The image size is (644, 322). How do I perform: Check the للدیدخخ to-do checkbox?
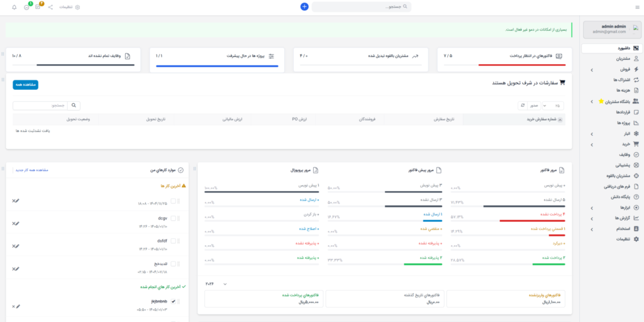174,264
